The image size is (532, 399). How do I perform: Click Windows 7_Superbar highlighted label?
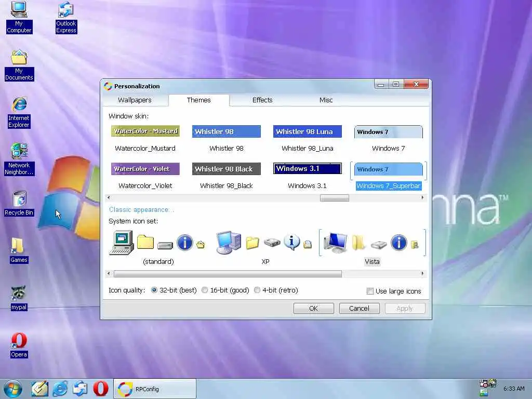(x=389, y=186)
